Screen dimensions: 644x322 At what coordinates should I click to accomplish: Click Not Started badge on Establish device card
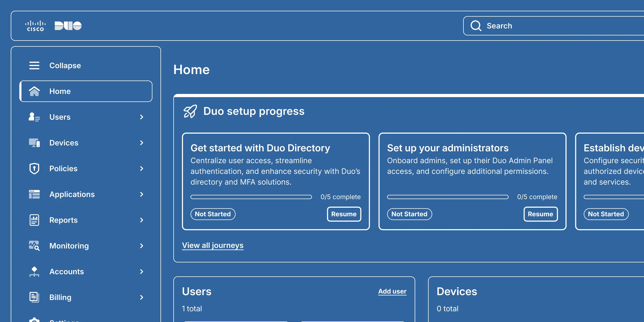tap(606, 214)
